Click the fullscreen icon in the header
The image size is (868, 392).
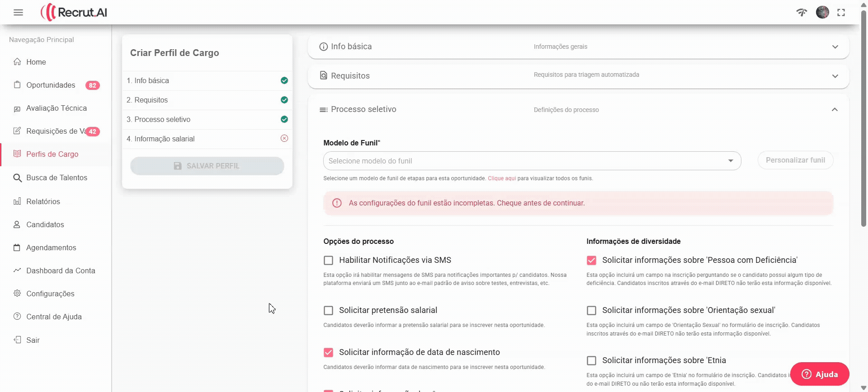[x=841, y=13]
